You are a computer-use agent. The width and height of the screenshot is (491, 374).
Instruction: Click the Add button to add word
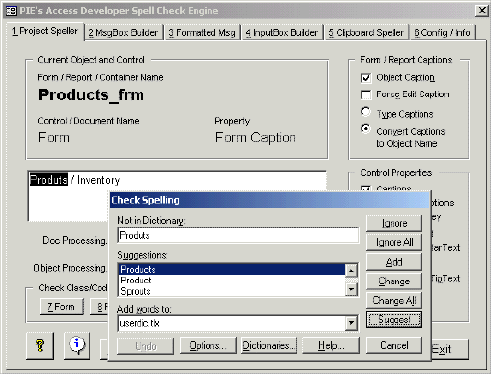click(x=394, y=262)
